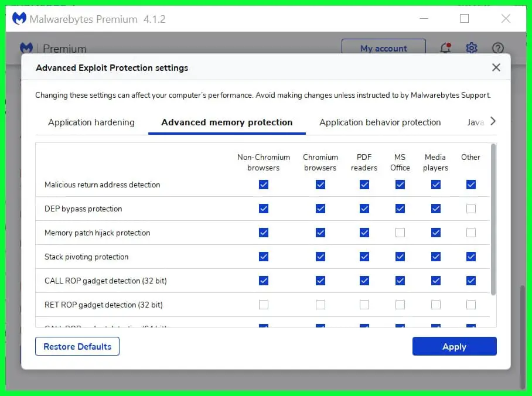532x396 pixels.
Task: Uncheck CALL ROP gadget detection (32 bit) for Chromium browsers
Action: 320,281
